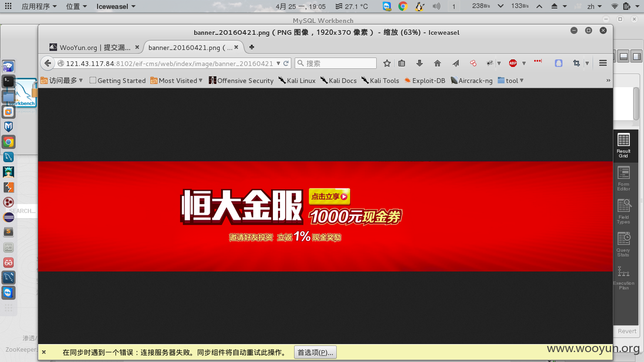This screenshot has height=362, width=644.
Task: Open Getting Started bookmark
Action: (117, 81)
